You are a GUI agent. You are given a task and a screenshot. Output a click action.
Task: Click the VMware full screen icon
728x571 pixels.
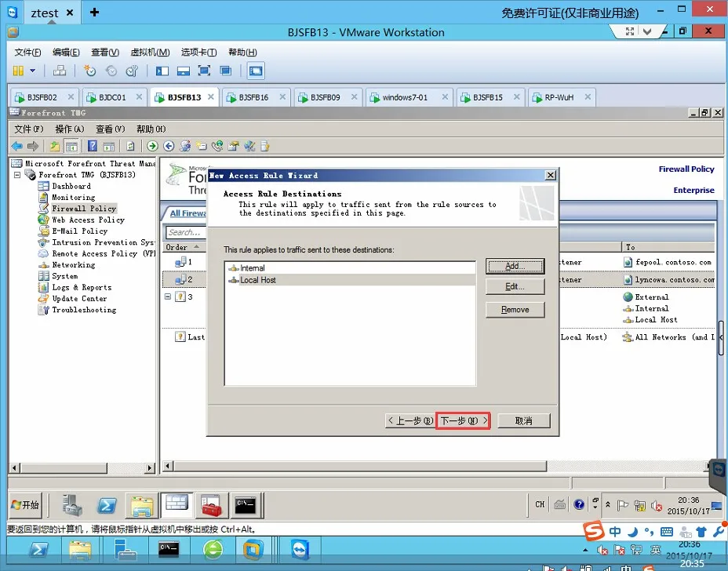click(204, 71)
